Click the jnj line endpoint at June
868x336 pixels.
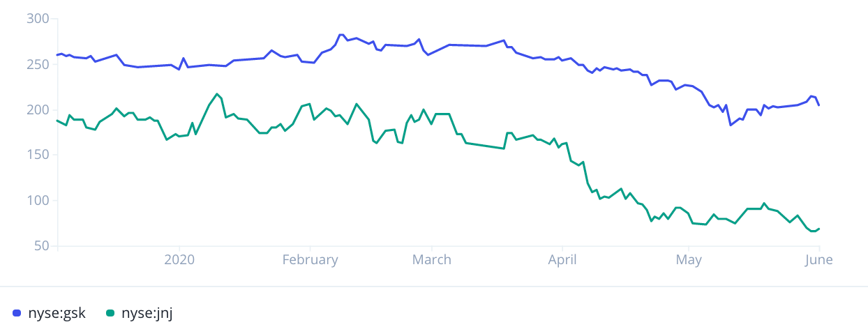(818, 229)
